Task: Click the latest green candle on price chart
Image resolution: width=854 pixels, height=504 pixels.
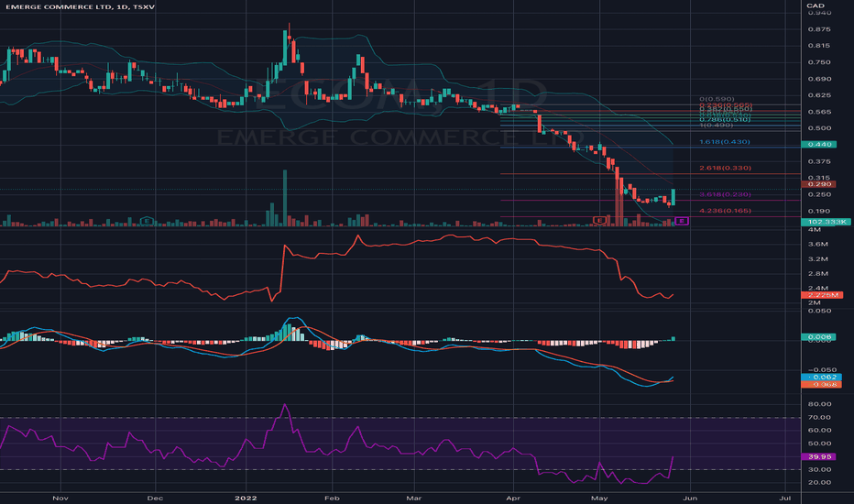Action: (673, 197)
